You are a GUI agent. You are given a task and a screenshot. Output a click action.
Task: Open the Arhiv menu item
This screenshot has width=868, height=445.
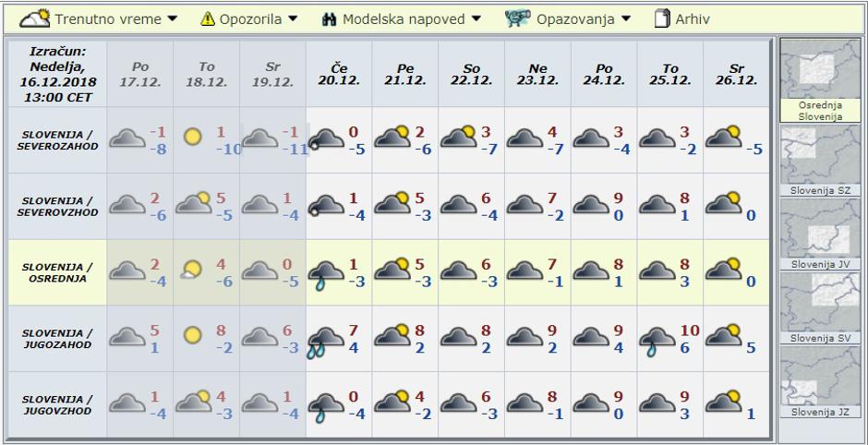tap(692, 18)
